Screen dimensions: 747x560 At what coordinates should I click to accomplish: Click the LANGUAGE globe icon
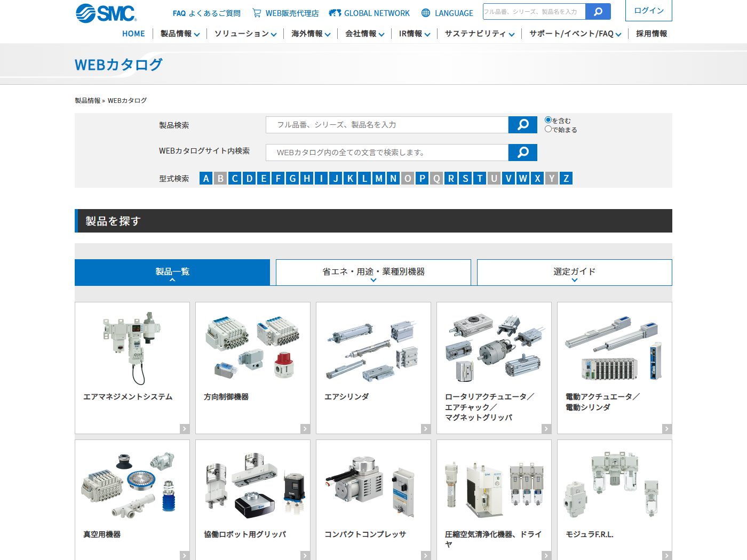click(426, 13)
